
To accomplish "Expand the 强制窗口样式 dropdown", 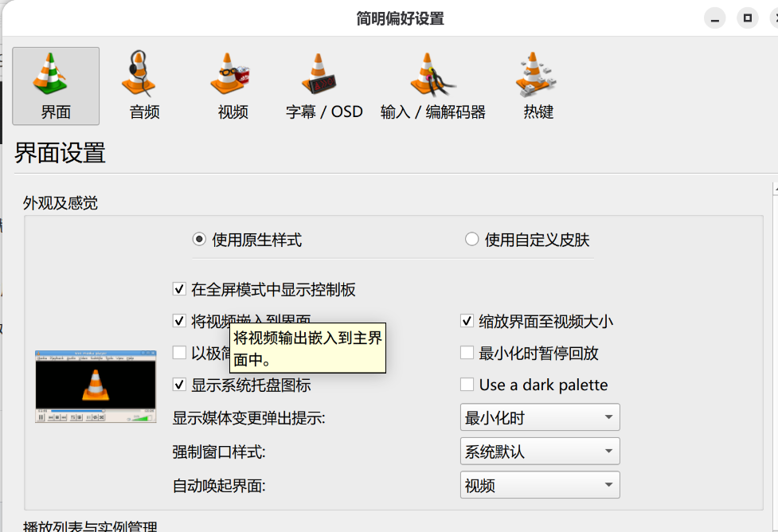I will [540, 451].
